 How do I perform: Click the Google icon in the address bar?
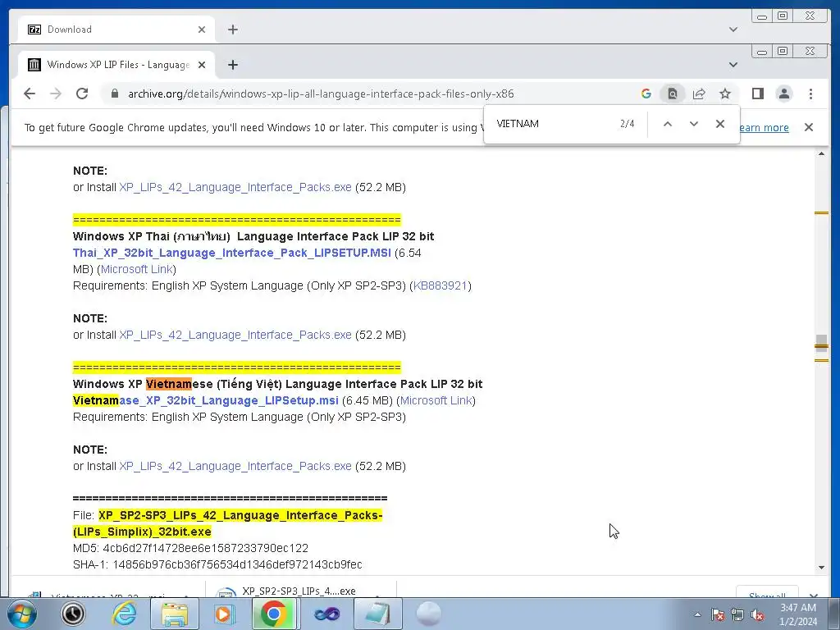[646, 94]
